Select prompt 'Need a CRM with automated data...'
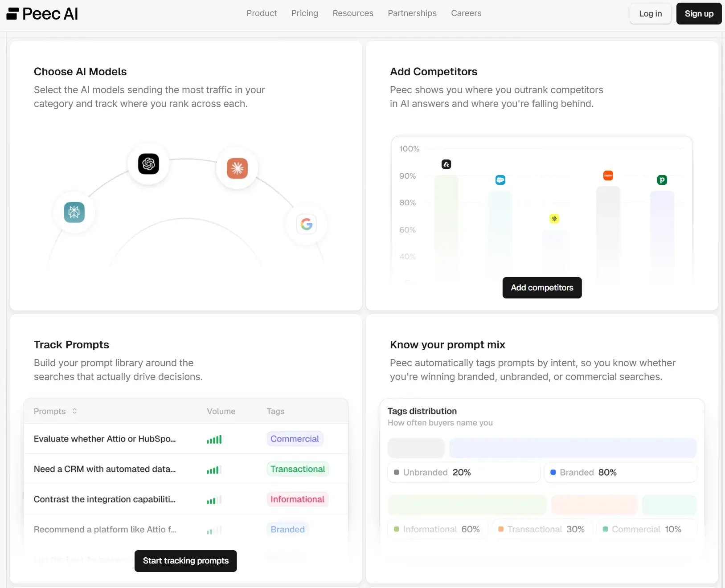This screenshot has width=725, height=588. pyautogui.click(x=105, y=469)
